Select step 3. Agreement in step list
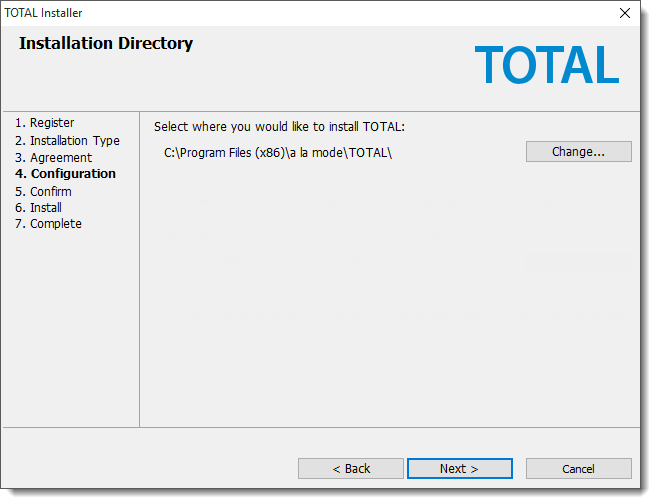The image size is (650, 498). pos(53,158)
